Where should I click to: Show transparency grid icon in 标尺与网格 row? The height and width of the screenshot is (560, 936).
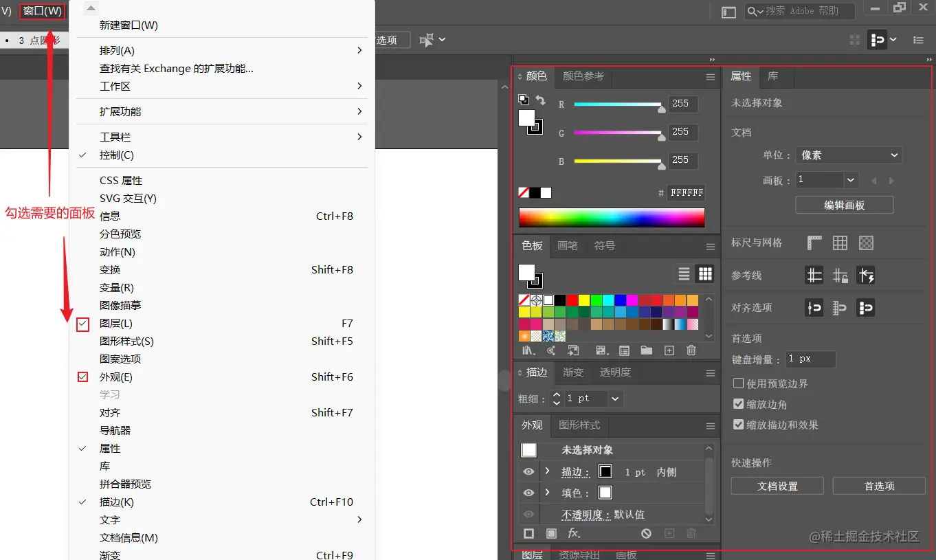point(866,243)
